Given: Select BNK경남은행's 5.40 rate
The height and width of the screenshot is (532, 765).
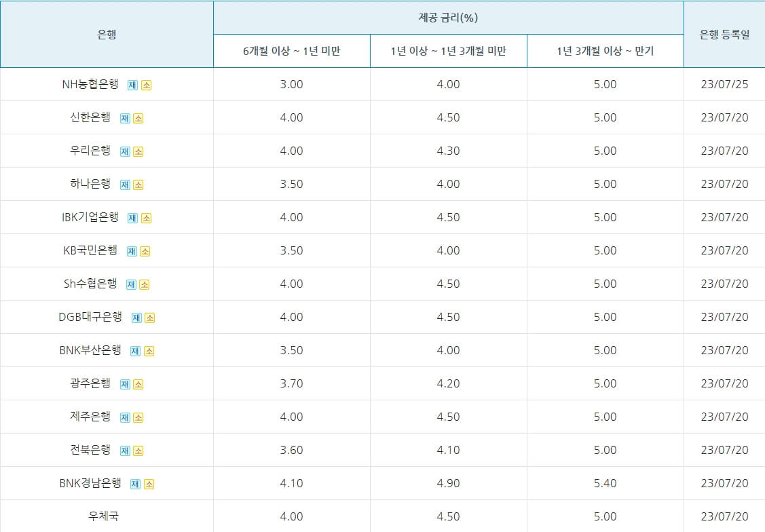Looking at the screenshot, I should 605,482.
